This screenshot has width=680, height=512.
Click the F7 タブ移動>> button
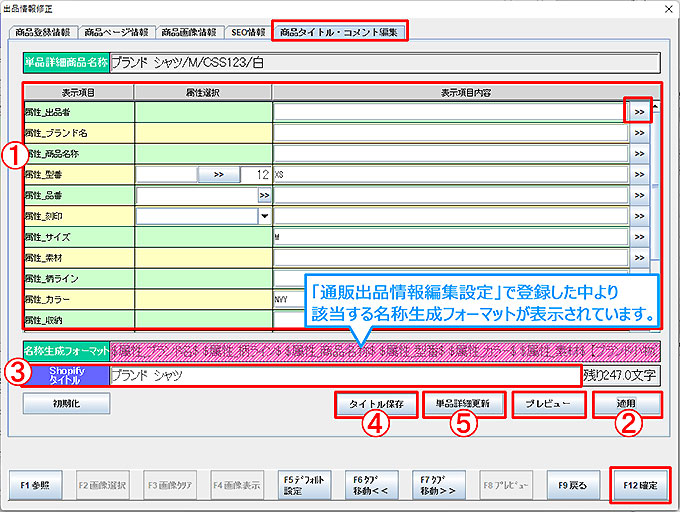(x=438, y=486)
